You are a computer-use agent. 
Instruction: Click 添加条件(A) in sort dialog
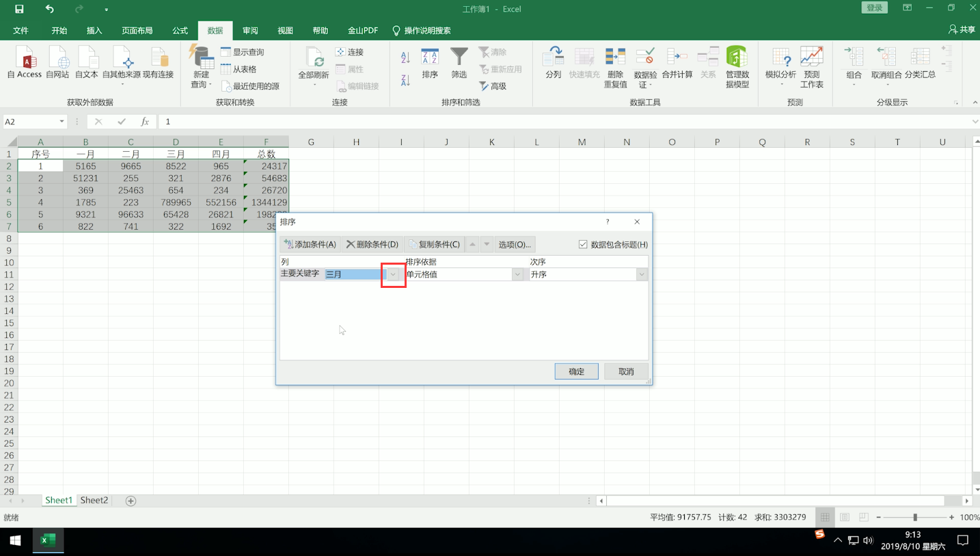pos(310,244)
